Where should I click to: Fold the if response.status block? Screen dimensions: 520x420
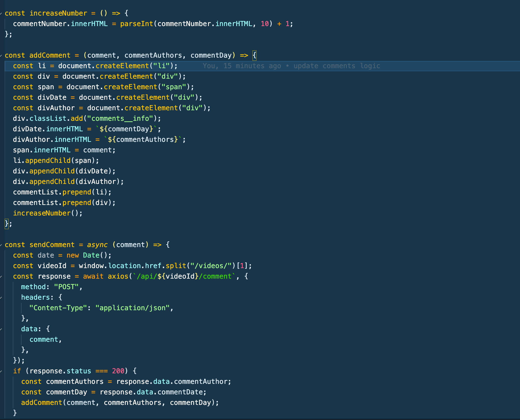point(1,371)
